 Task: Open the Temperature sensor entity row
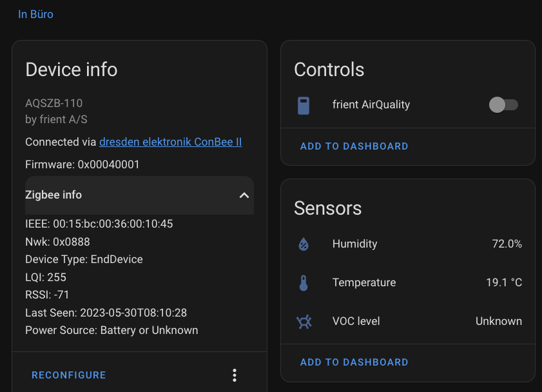click(364, 282)
